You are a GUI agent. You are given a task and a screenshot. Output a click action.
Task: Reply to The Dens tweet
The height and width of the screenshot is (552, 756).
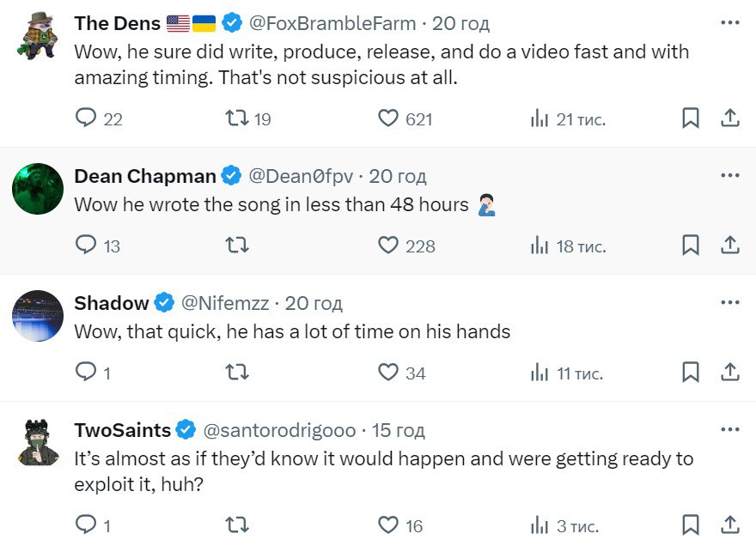(x=87, y=118)
